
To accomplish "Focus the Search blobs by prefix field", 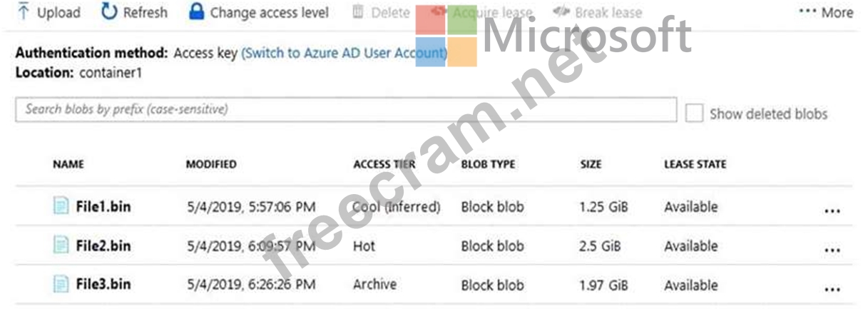I will [346, 109].
